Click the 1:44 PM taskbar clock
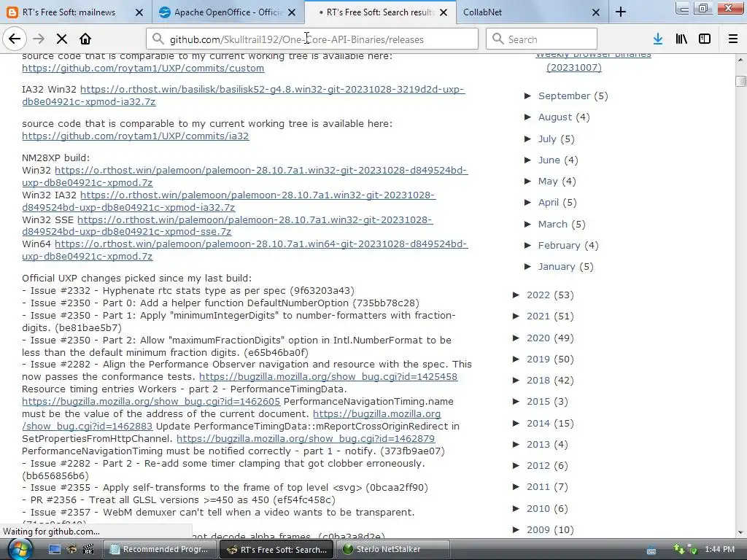The image size is (747, 560). 719,550
